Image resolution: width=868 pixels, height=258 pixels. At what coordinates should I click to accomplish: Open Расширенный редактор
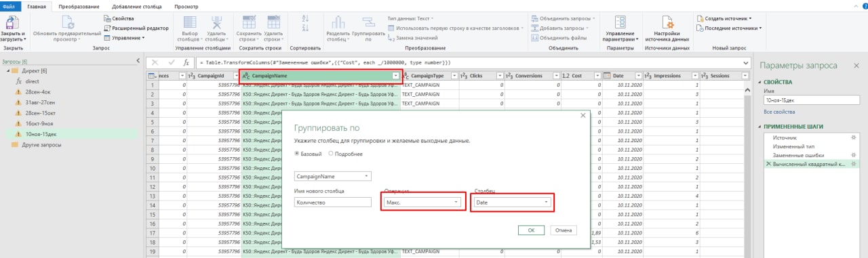click(136, 28)
